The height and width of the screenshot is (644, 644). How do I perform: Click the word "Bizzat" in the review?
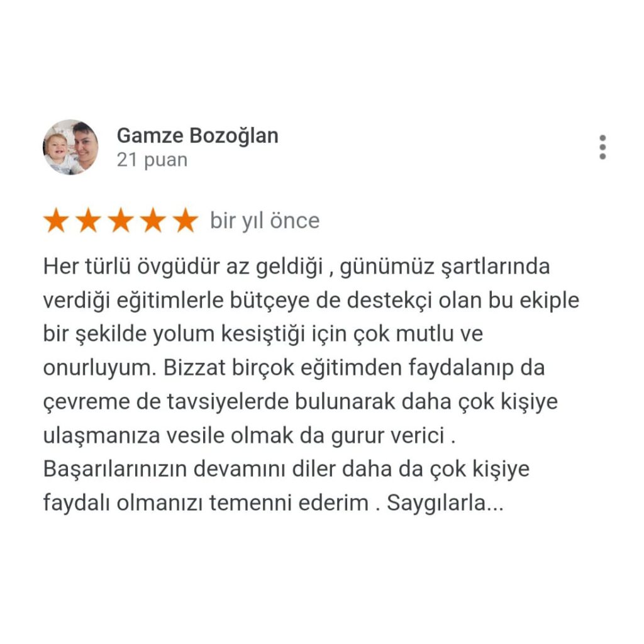coord(195,367)
